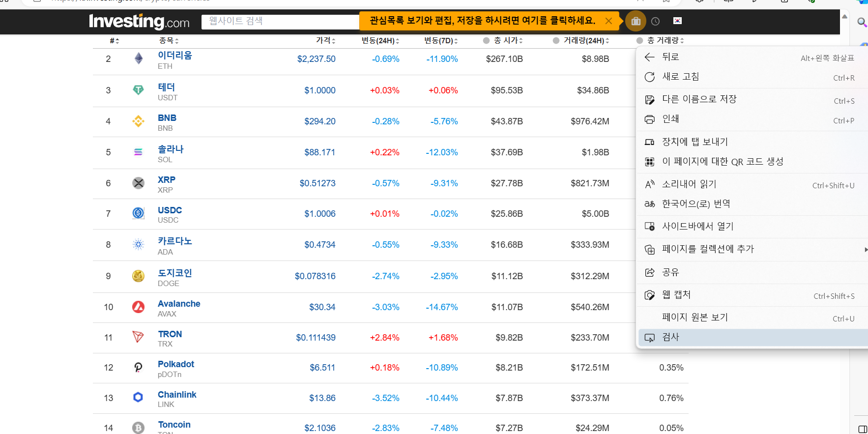Dismiss the orange watchlist notification banner
This screenshot has width=868, height=434.
[x=608, y=21]
